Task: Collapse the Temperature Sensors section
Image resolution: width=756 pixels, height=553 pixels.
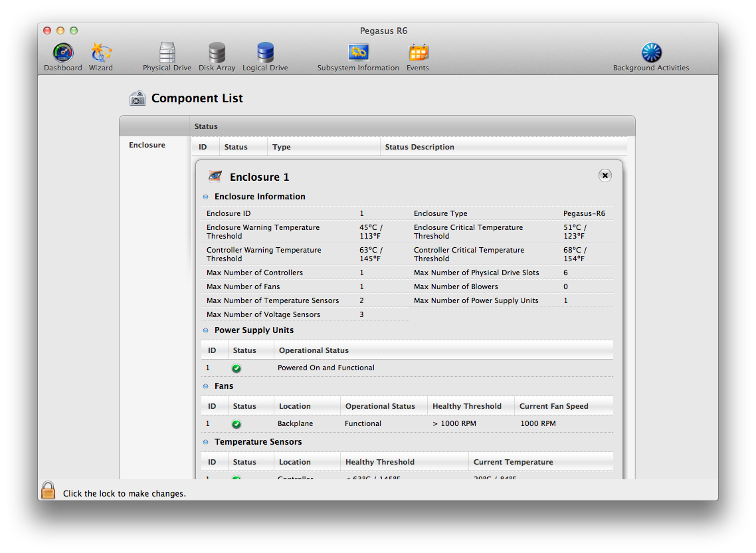Action: point(206,442)
